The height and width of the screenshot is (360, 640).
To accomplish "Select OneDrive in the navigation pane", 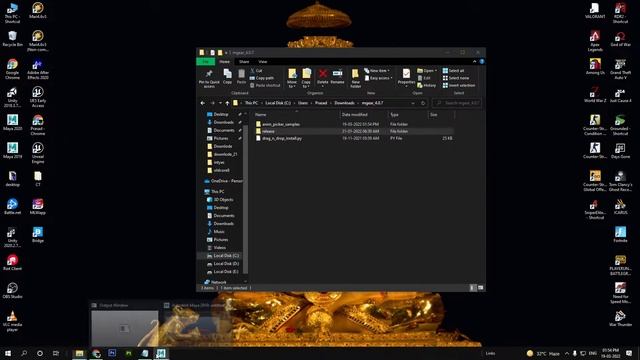I will (223, 181).
